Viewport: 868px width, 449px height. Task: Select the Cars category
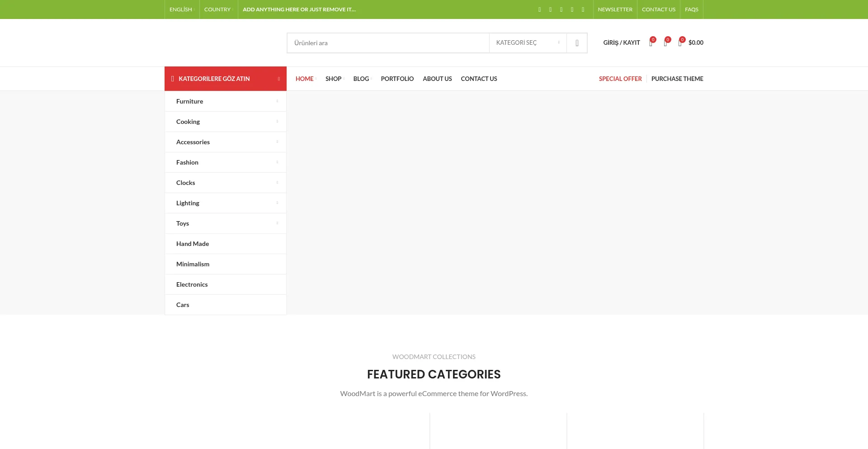tap(226, 305)
